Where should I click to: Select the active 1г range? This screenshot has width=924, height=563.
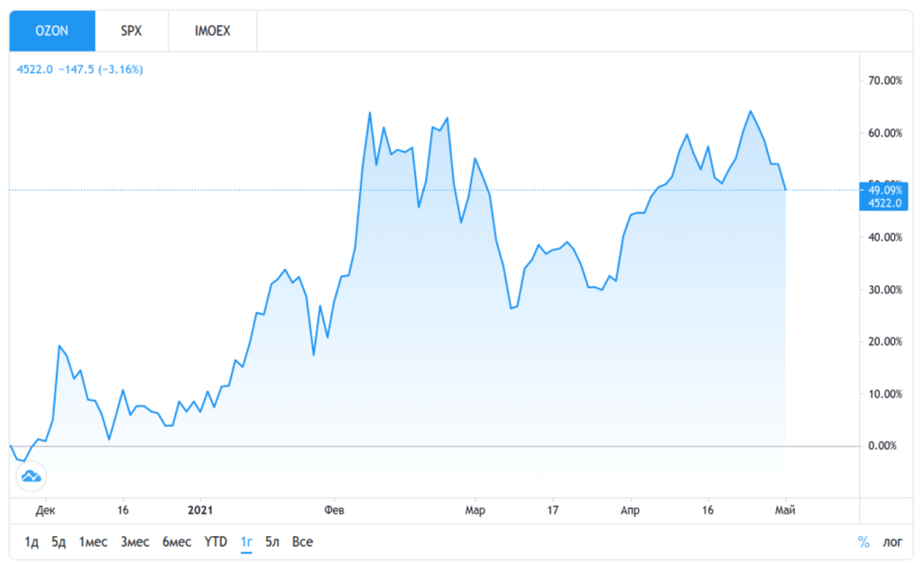(x=246, y=542)
